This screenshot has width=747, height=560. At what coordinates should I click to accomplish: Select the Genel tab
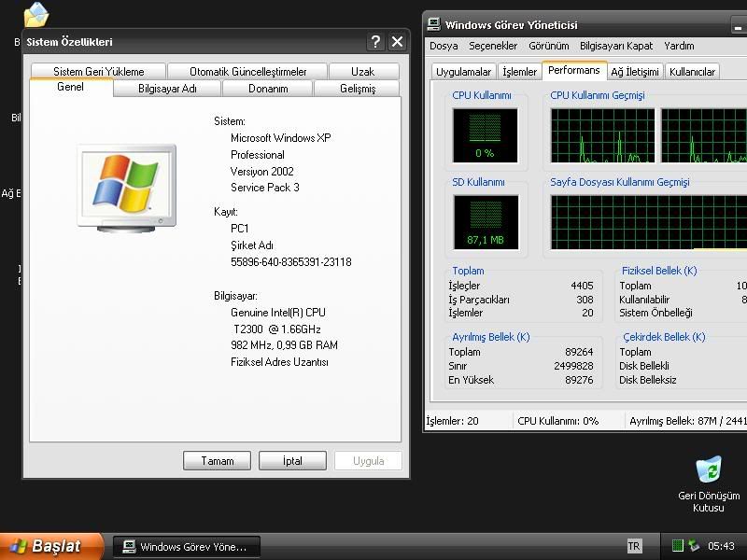[x=71, y=87]
